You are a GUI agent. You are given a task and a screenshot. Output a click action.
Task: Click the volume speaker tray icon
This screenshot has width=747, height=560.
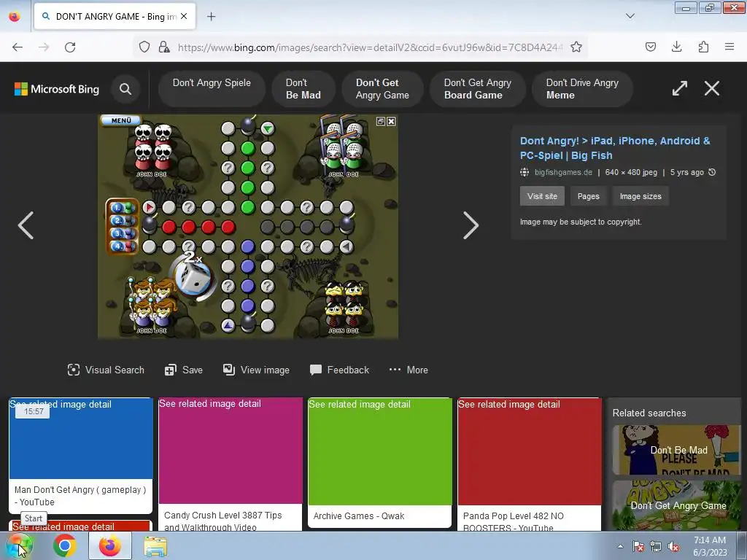click(x=673, y=547)
